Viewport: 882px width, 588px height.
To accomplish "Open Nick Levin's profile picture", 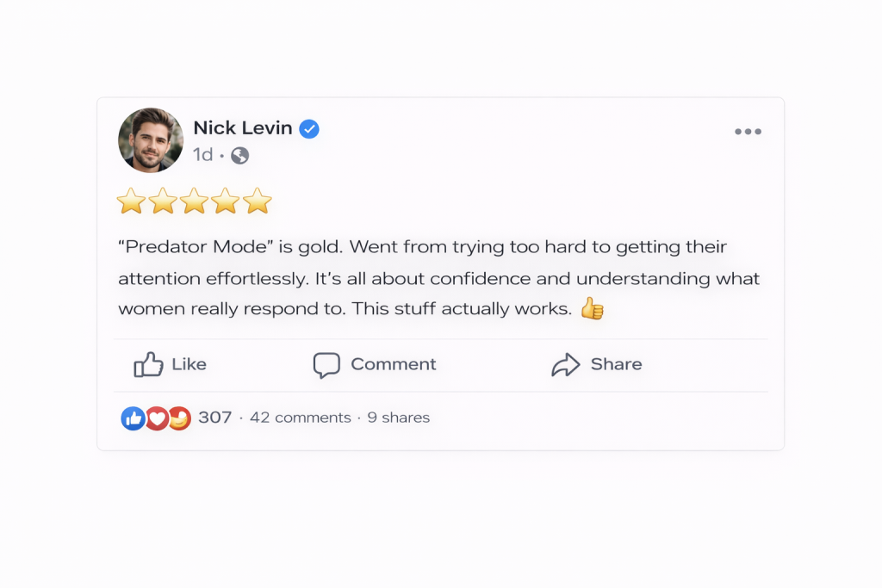I will tap(151, 140).
